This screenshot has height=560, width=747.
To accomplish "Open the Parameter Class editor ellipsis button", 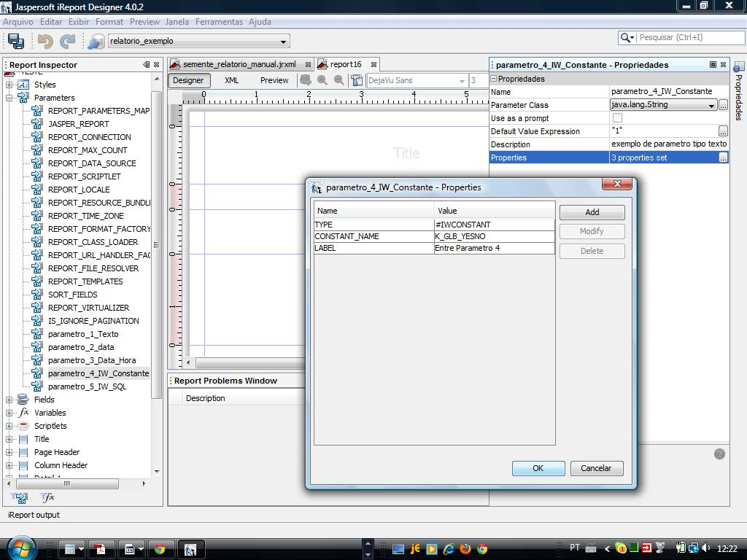I will tap(723, 105).
